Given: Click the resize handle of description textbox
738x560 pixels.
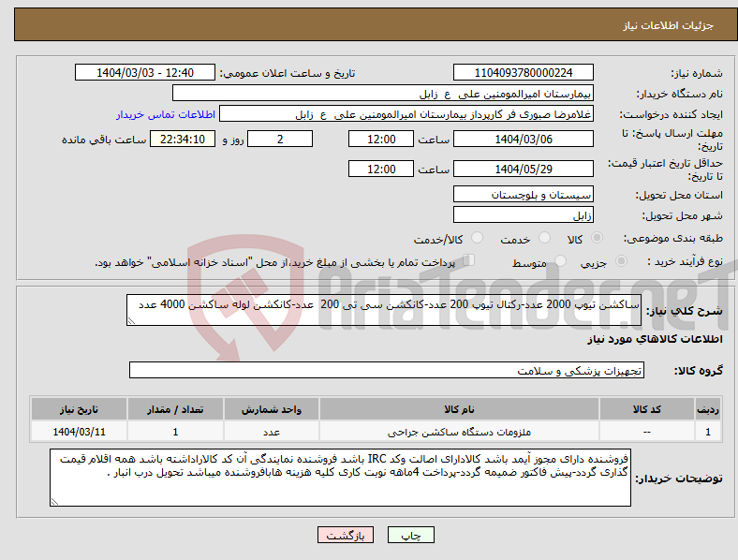Looking at the screenshot, I should [x=131, y=321].
